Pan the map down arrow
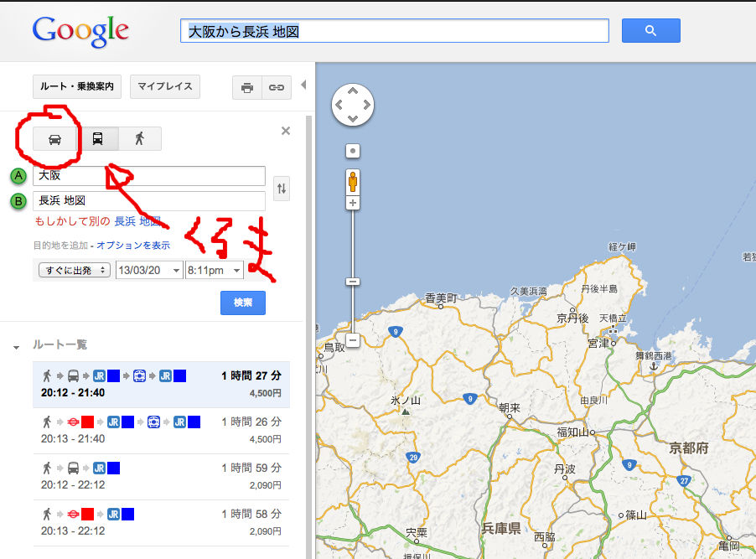Viewport: 756px width, 559px height. 353,119
